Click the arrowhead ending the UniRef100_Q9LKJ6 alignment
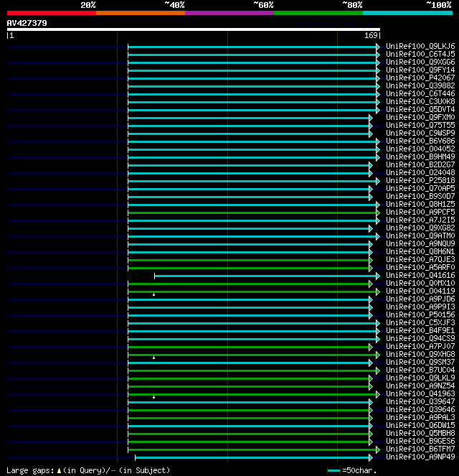This screenshot has height=476, width=459. pos(378,47)
